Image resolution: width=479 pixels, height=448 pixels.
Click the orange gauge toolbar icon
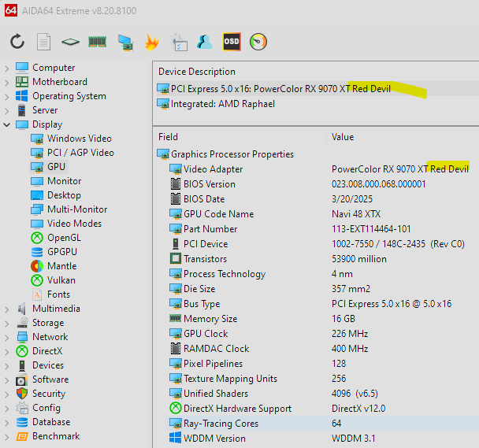pyautogui.click(x=258, y=42)
